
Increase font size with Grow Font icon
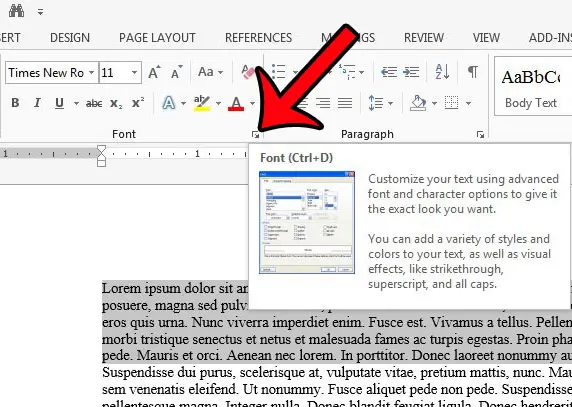(x=154, y=72)
